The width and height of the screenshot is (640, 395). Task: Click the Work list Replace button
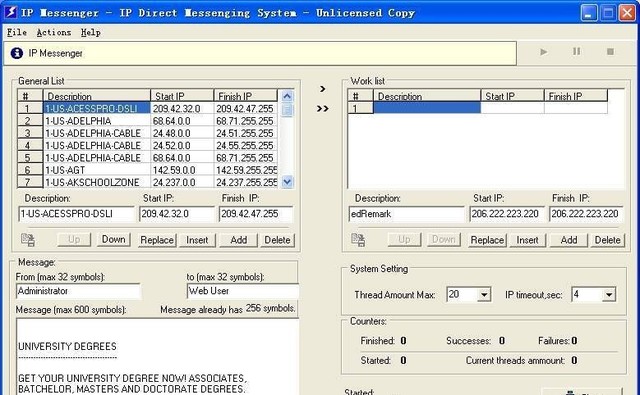487,240
